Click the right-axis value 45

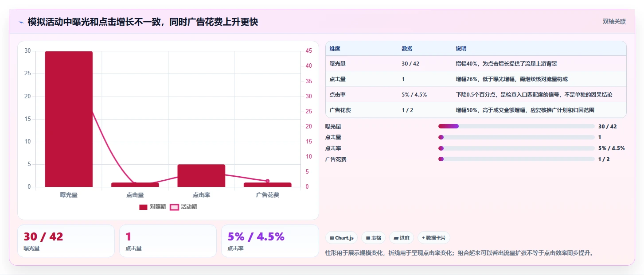(x=309, y=51)
